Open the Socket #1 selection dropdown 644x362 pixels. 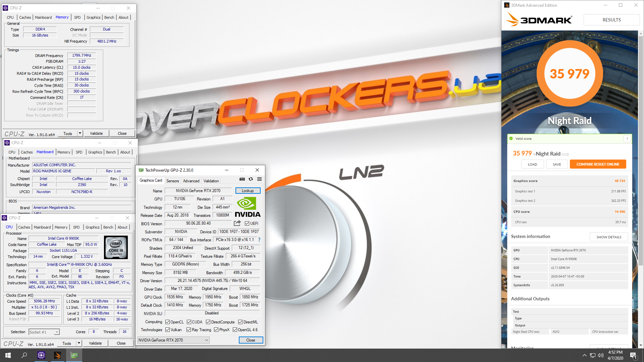44,332
